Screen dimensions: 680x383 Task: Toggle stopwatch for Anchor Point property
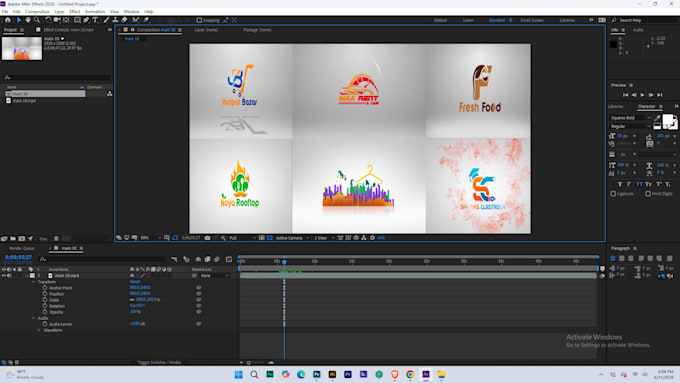pos(45,288)
